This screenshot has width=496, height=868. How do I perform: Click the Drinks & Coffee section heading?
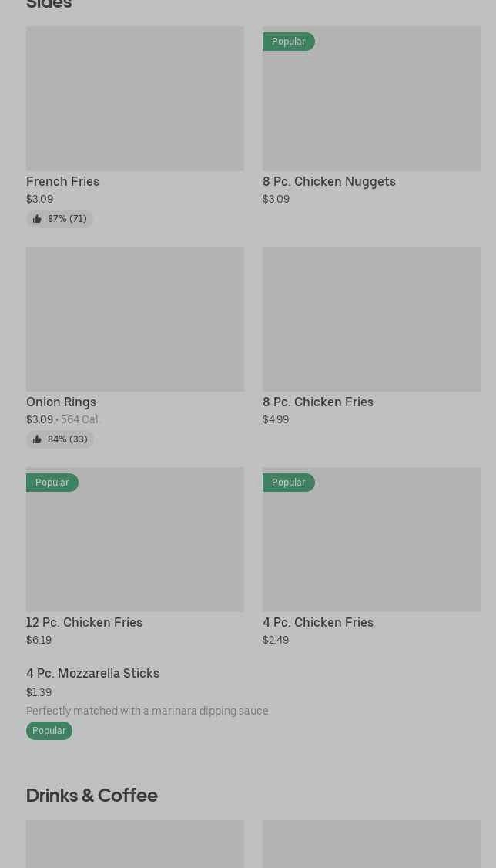(x=92, y=795)
